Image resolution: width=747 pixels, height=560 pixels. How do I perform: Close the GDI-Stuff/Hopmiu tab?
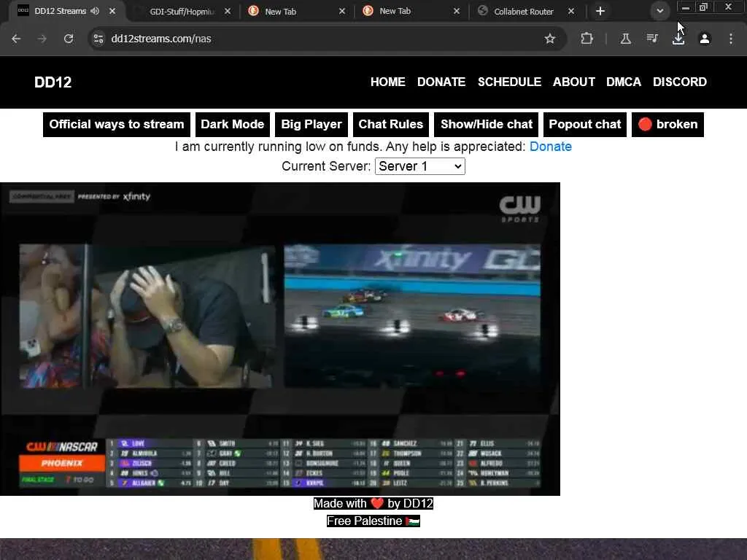(228, 11)
